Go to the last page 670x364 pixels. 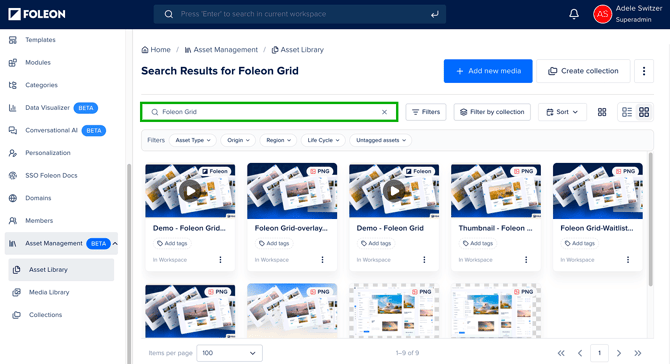638,353
